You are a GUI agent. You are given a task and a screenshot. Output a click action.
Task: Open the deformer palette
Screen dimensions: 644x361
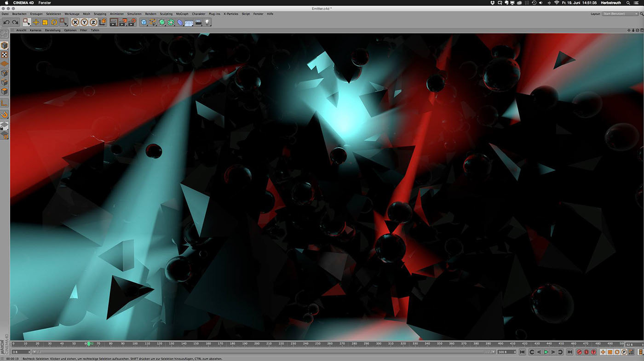click(x=180, y=22)
